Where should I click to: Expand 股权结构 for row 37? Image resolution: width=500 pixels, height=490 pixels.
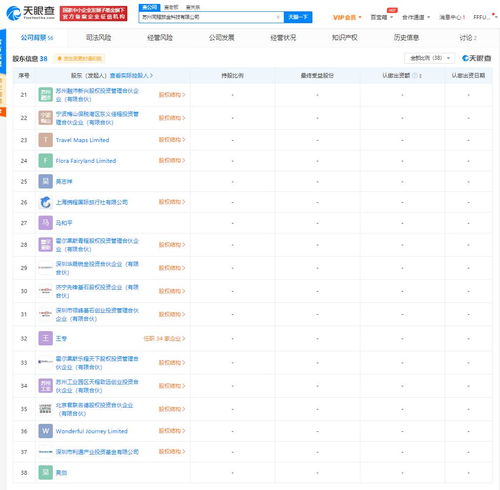(172, 452)
